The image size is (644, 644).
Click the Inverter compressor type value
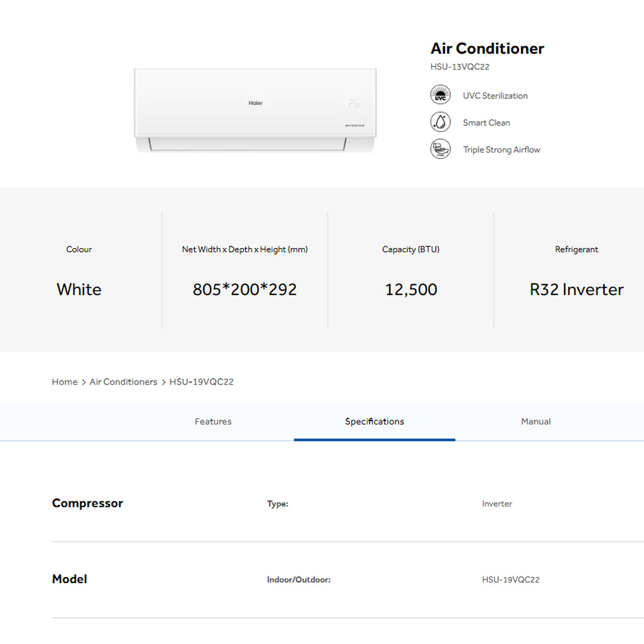pos(497,504)
